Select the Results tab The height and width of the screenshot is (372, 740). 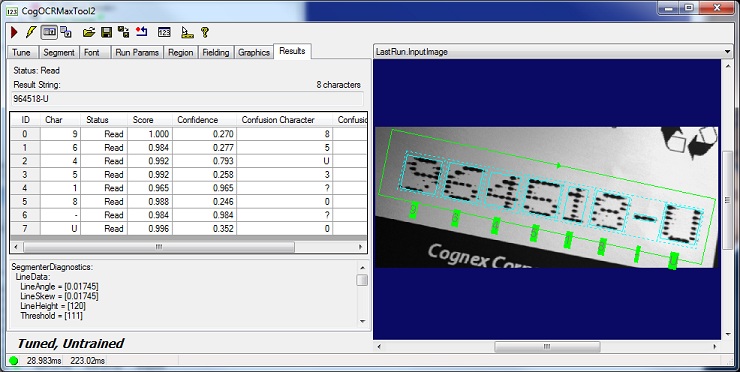tap(292, 51)
